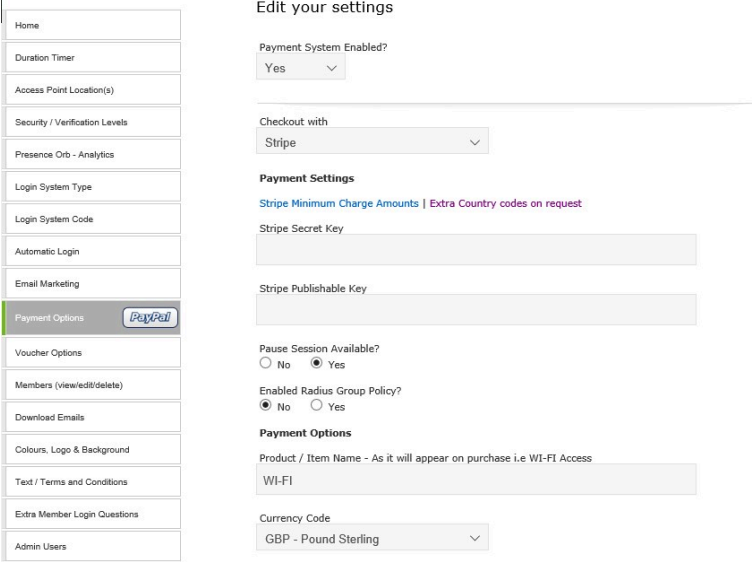The width and height of the screenshot is (756, 562).
Task: Open Colours, Logo & Background page
Action: [x=92, y=449]
